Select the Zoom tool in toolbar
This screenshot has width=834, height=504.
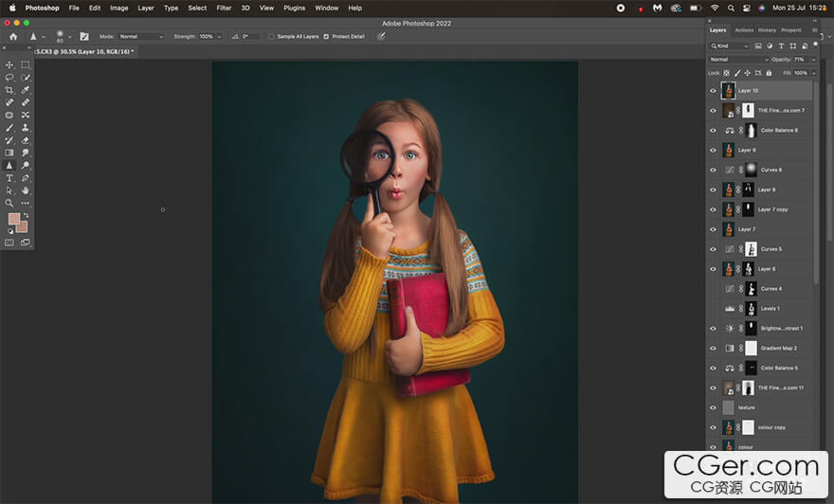click(9, 203)
